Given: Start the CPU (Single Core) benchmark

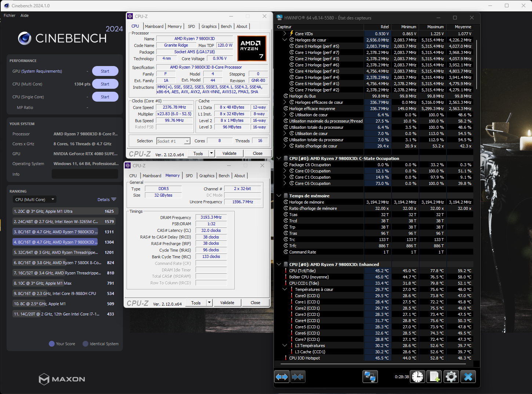Looking at the screenshot, I should click(105, 97).
